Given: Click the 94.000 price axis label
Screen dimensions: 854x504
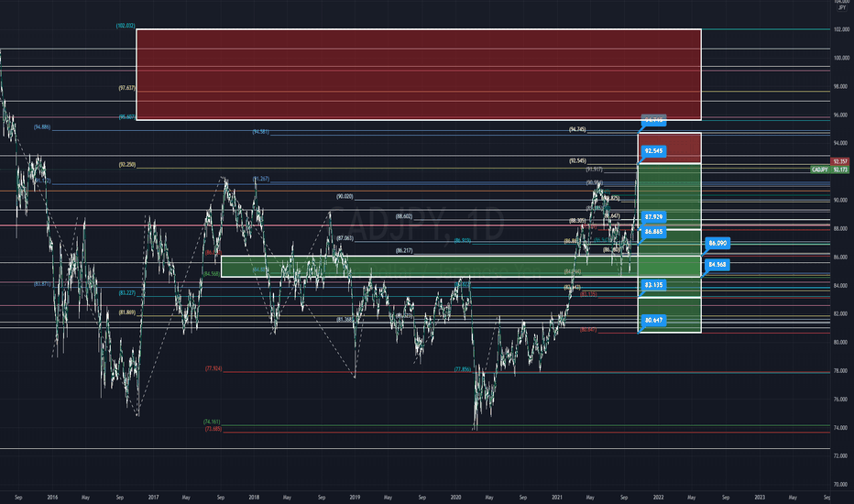Looking at the screenshot, I should pyautogui.click(x=841, y=143).
